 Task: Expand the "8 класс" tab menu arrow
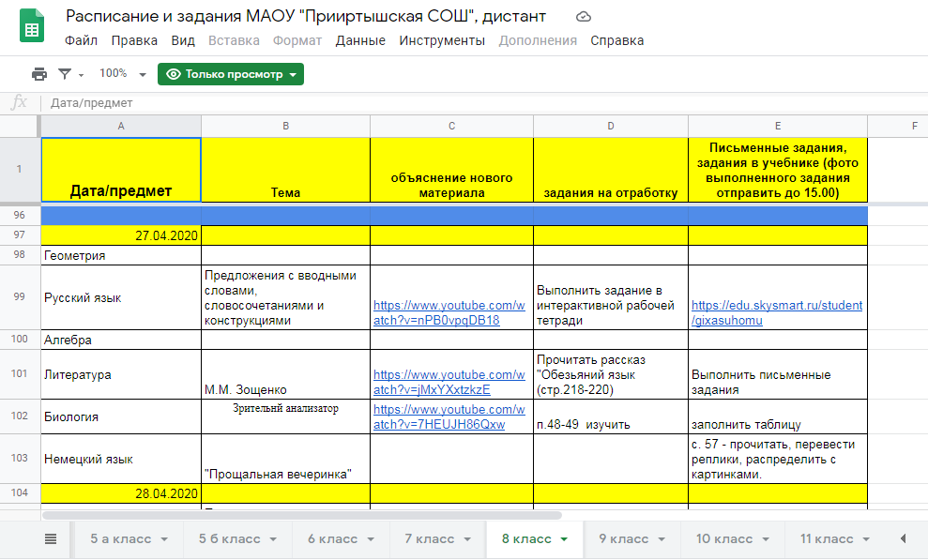click(x=564, y=539)
